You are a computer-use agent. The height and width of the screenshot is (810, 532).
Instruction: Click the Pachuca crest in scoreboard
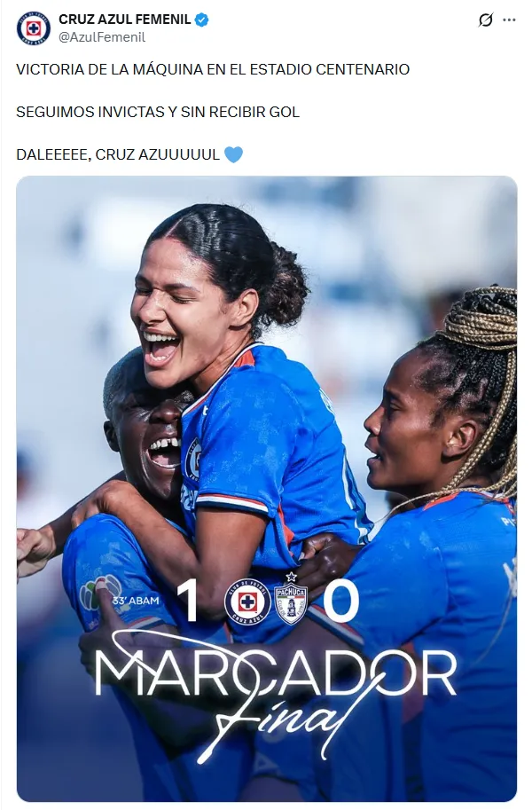291,599
